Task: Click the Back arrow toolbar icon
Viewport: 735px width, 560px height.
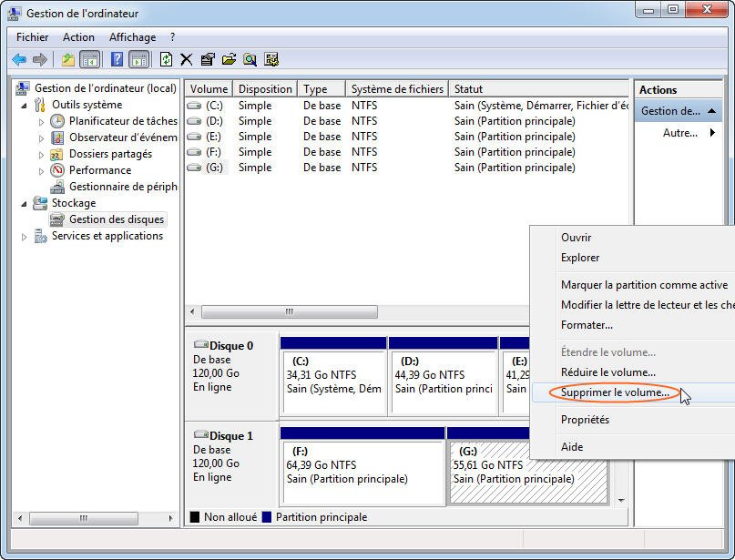Action: click(x=19, y=59)
